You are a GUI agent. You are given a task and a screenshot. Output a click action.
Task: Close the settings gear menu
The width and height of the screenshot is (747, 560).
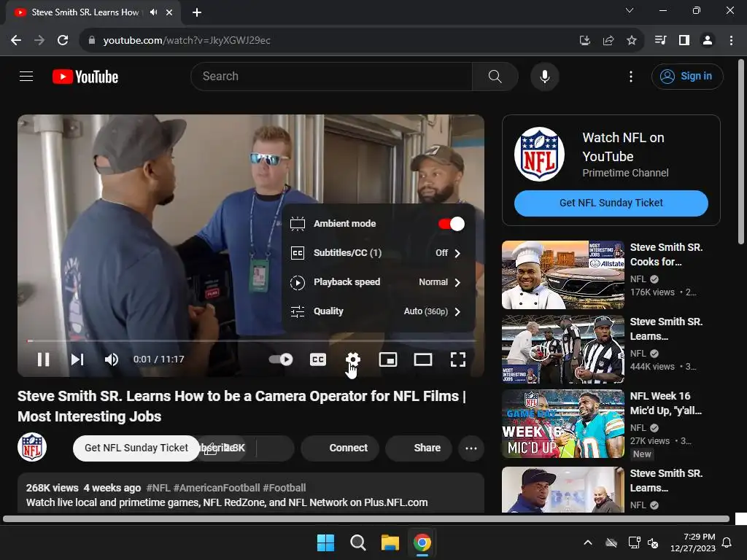[x=353, y=359]
